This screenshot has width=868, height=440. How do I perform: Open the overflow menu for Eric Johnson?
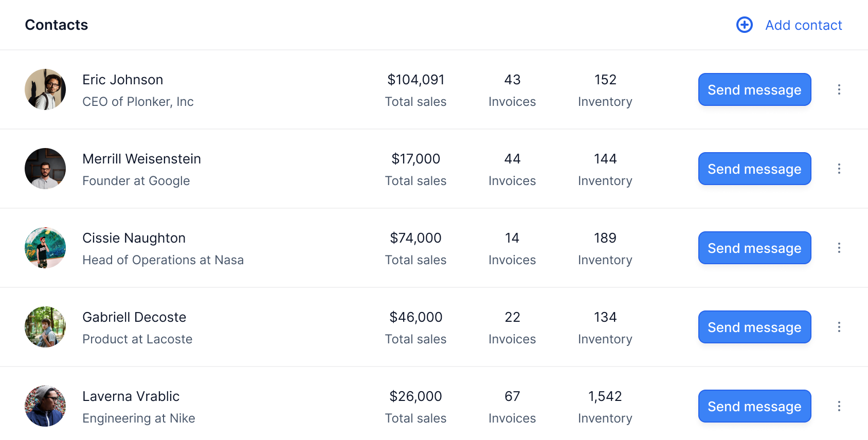839,89
